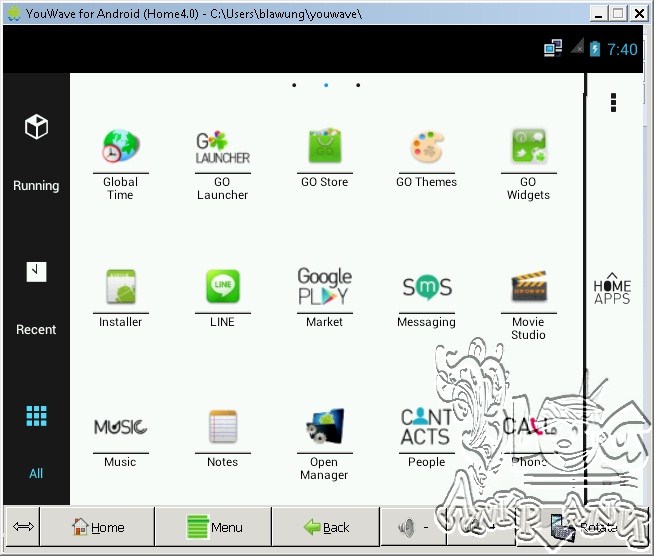Click the YouWave Android title bar icon
The image size is (654, 556).
[14, 13]
